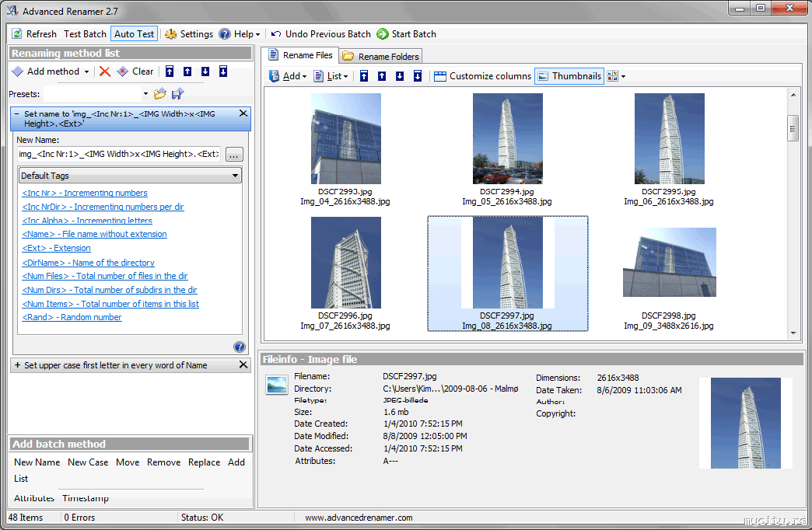
Task: Collapse the 'Set name to' method
Action: pos(16,113)
